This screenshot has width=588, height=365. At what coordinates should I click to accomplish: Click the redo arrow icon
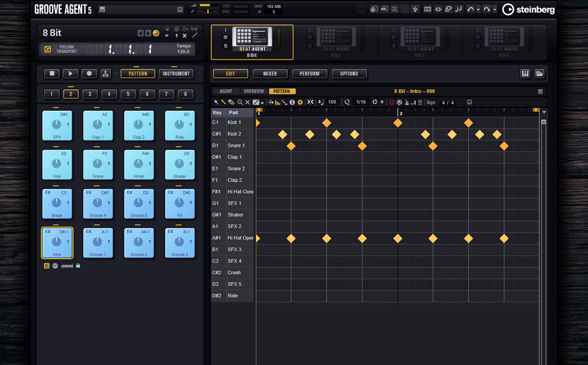487,9
